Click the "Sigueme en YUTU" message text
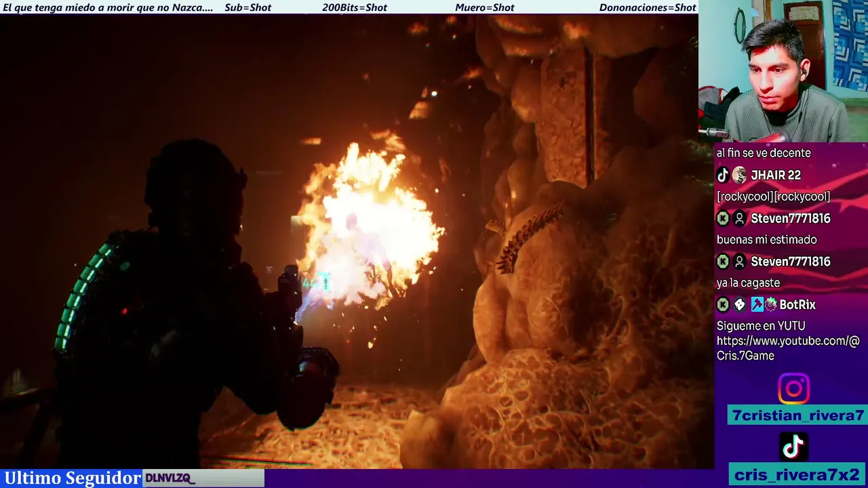Screen dimensions: 868x488 pyautogui.click(x=761, y=326)
